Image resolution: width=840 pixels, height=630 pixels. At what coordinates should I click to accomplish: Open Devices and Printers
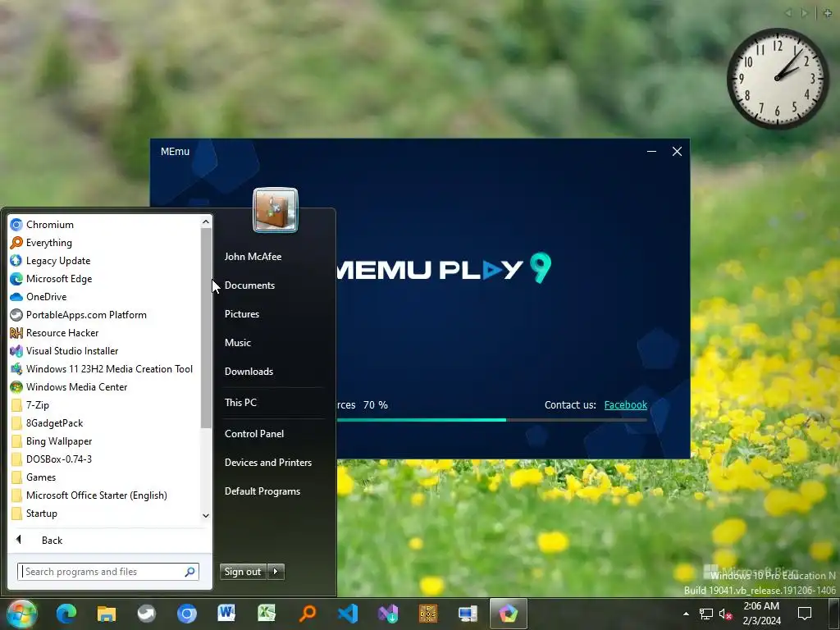tap(268, 463)
